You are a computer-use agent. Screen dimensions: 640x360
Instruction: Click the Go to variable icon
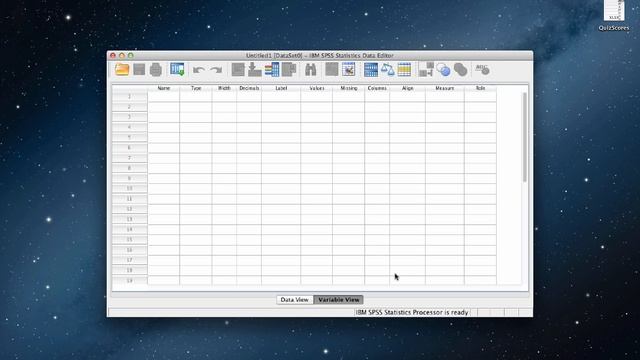[x=255, y=69]
